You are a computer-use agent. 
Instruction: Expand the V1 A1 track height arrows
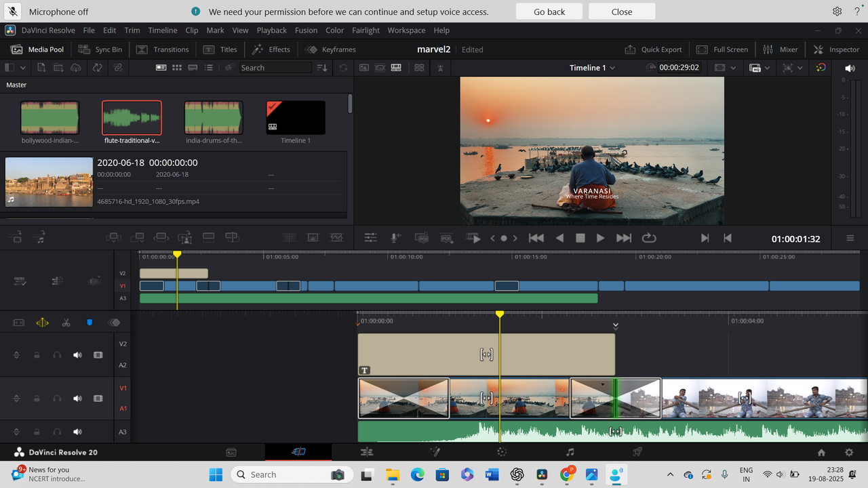[x=16, y=399]
